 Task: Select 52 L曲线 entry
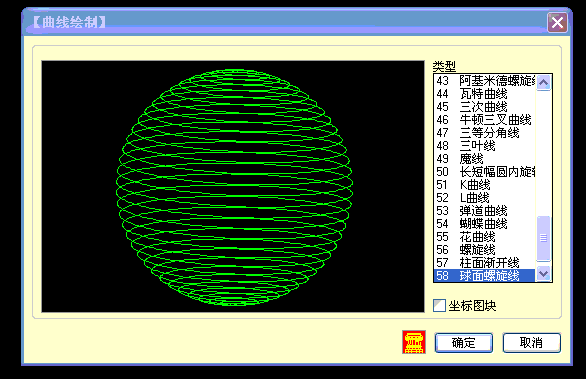(x=485, y=197)
